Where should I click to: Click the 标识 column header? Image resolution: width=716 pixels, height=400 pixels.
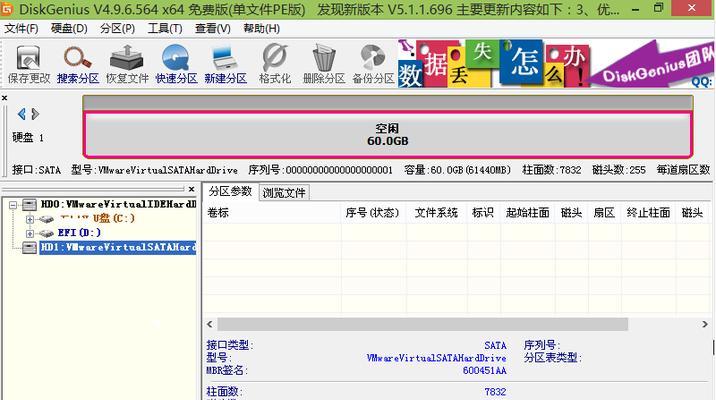[x=483, y=212]
